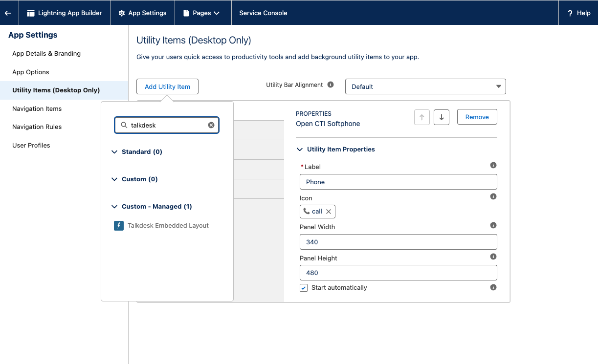Click the Add Utility Item button
This screenshot has width=598, height=364.
click(x=167, y=86)
